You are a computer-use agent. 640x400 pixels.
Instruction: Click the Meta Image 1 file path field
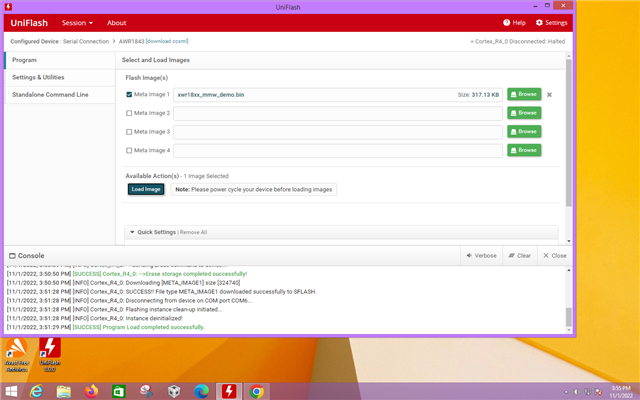pyautogui.click(x=338, y=95)
